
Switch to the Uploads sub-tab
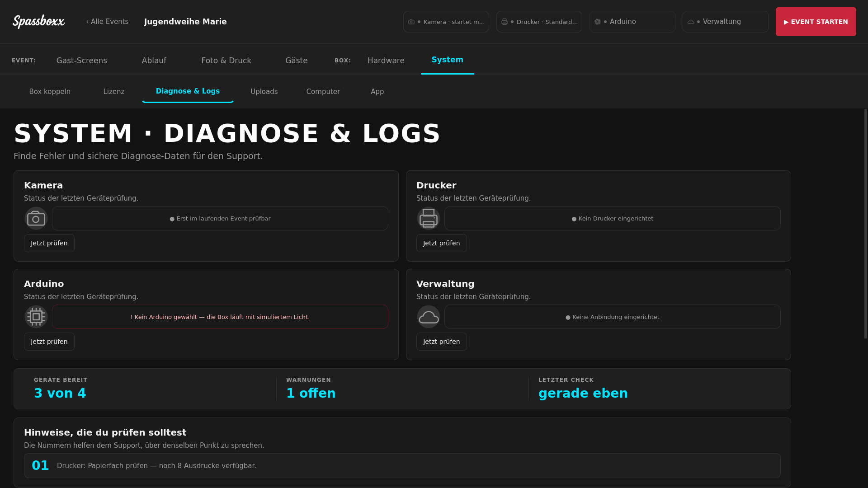(x=264, y=92)
